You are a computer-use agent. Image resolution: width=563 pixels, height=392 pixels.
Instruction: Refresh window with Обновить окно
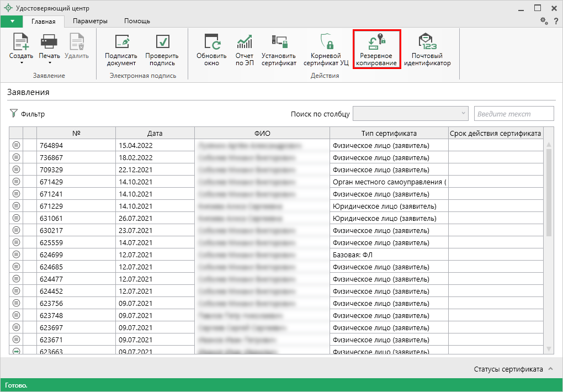[x=211, y=42]
